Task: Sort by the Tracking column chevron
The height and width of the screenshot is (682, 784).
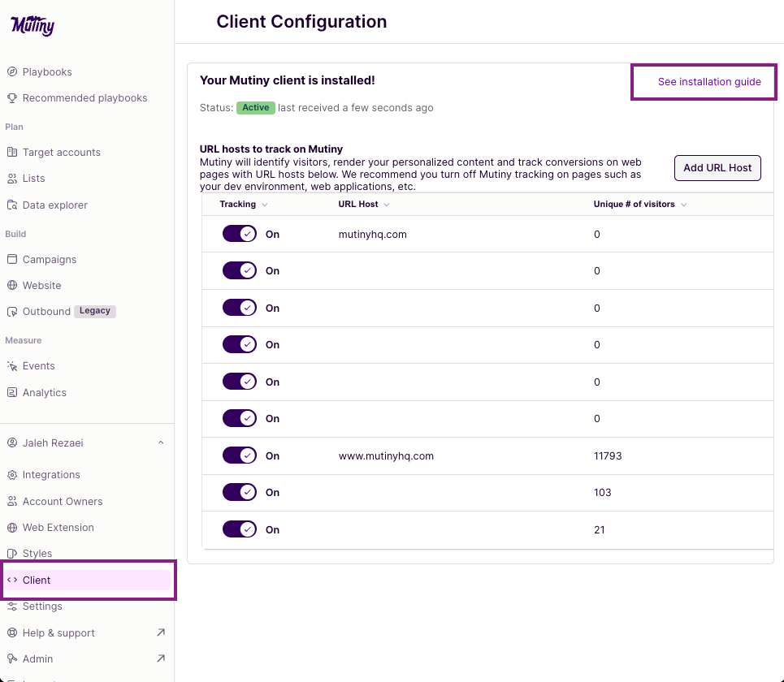Action: pyautogui.click(x=265, y=205)
